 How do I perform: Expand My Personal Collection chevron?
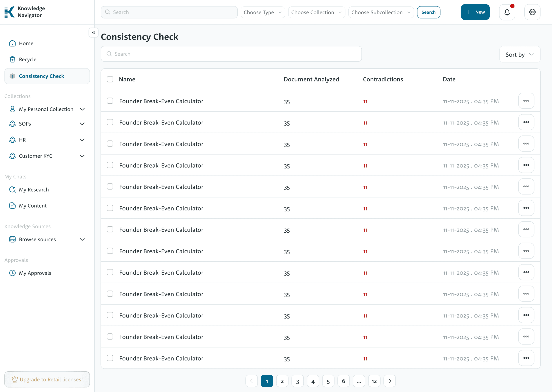pyautogui.click(x=82, y=109)
